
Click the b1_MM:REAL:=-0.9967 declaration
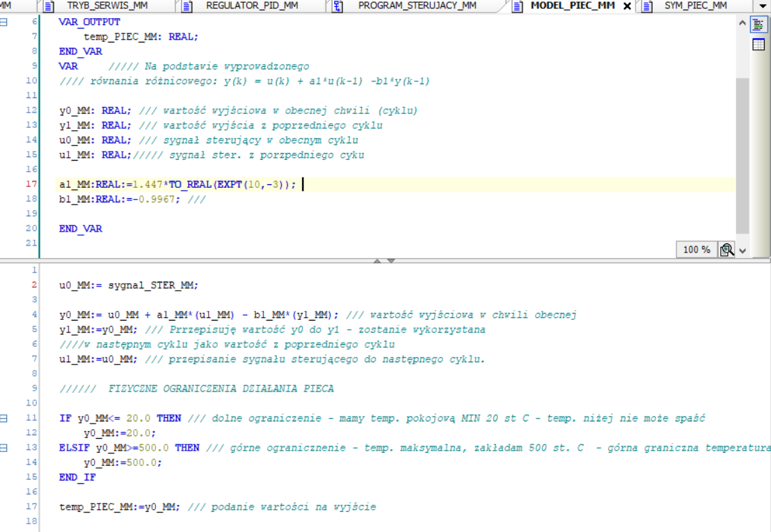coord(120,199)
